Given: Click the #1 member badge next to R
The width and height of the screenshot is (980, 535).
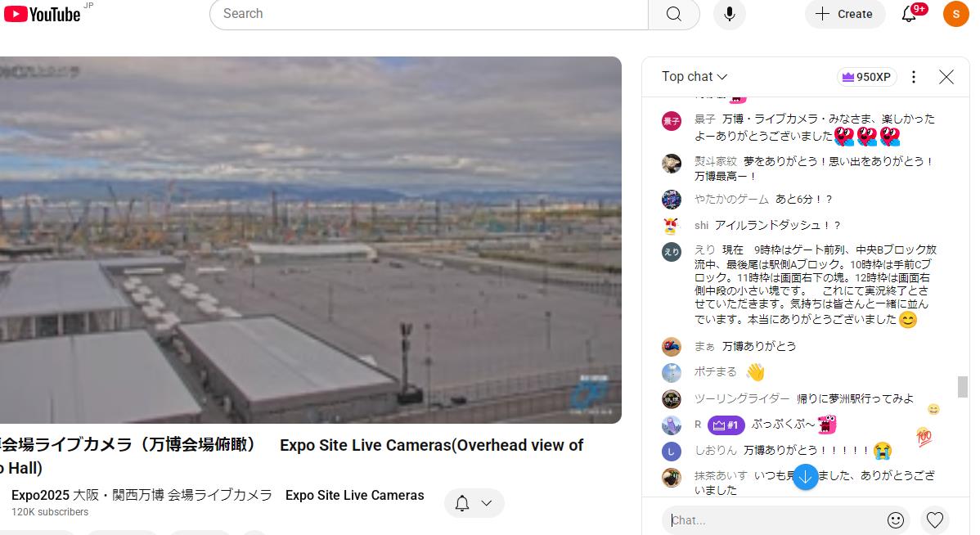Looking at the screenshot, I should pos(726,425).
